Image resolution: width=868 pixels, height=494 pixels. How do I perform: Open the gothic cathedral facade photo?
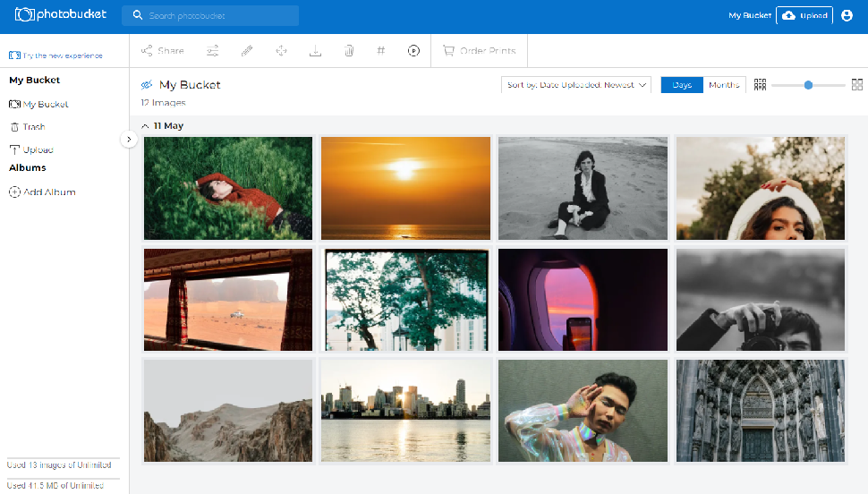click(761, 411)
